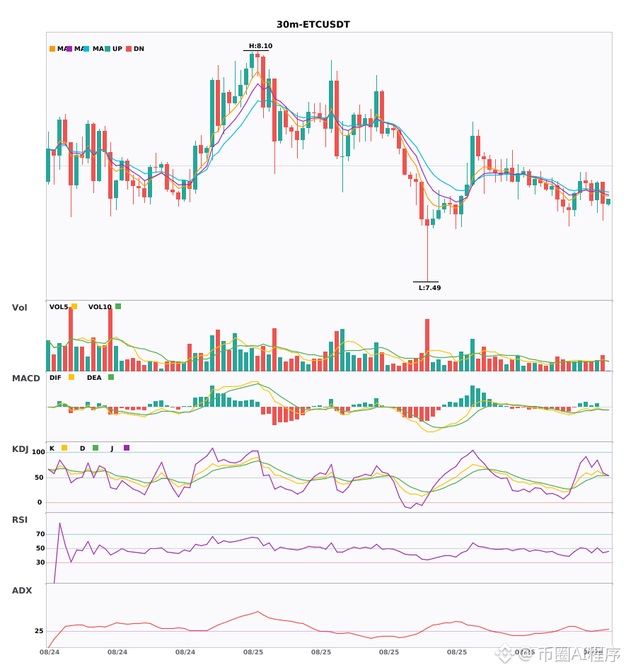Click the L:7.49 low price marker
The image size is (626, 672).
pos(430,288)
